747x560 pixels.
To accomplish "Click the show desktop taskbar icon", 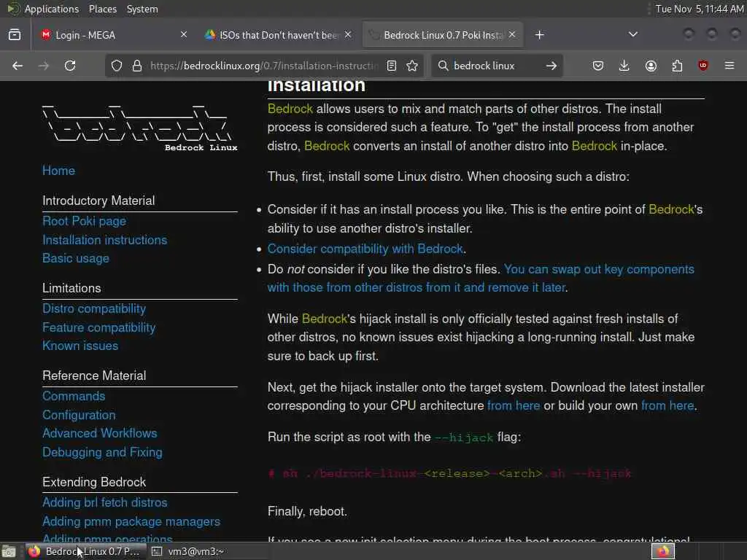I will tap(9, 551).
